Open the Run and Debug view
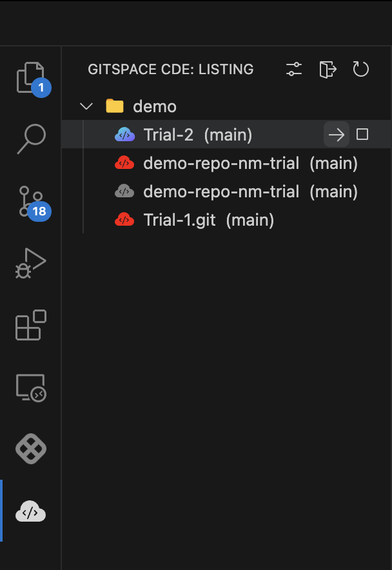Image resolution: width=392 pixels, height=570 pixels. pos(30,262)
